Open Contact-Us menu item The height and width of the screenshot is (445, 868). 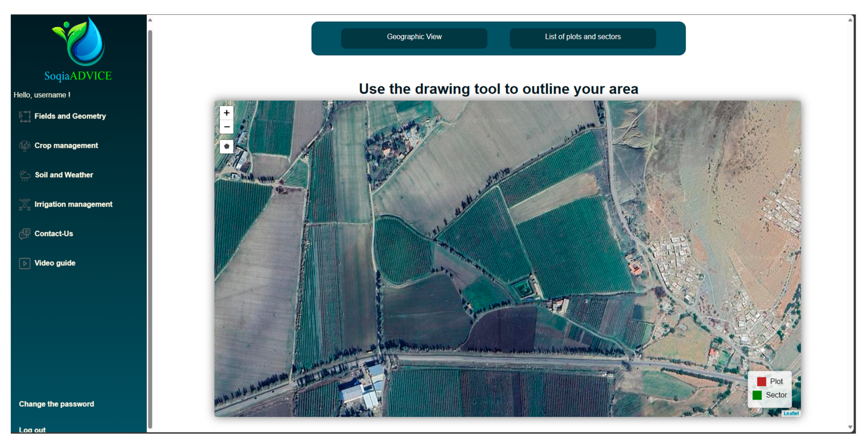click(53, 233)
